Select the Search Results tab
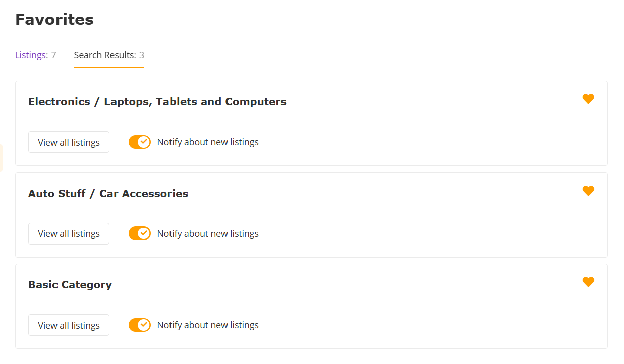The width and height of the screenshot is (624, 364). coord(105,55)
